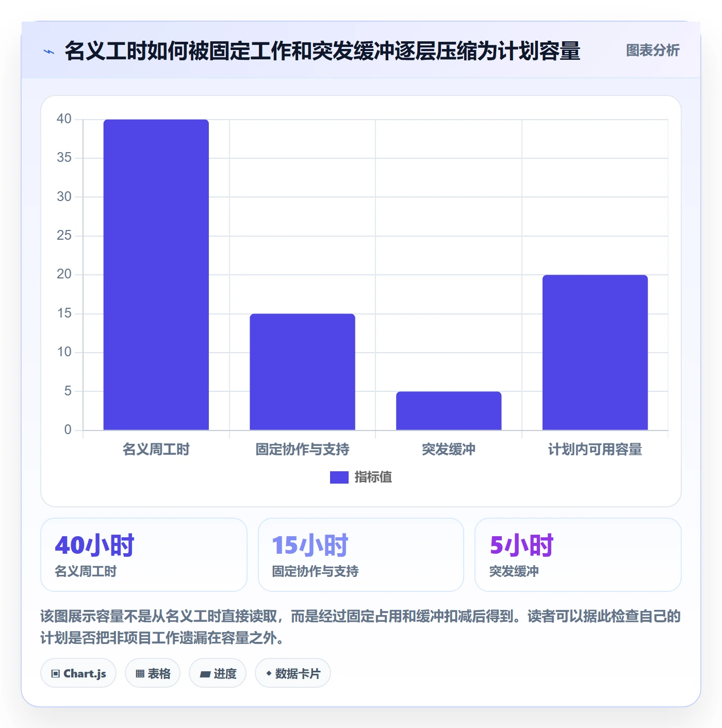This screenshot has width=722, height=728.
Task: Click the 进度 tag chip
Action: (218, 673)
